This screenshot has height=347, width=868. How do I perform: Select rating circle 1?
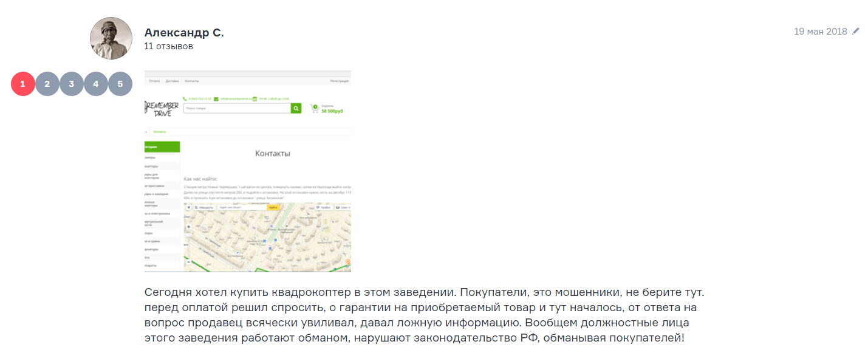point(23,84)
